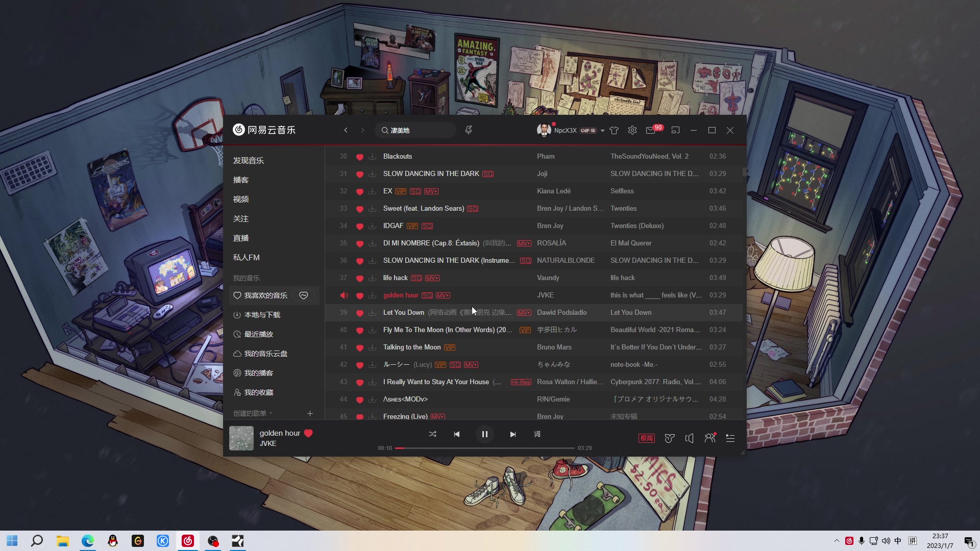Expand the NpcX3X account dropdown arrow

(x=602, y=131)
